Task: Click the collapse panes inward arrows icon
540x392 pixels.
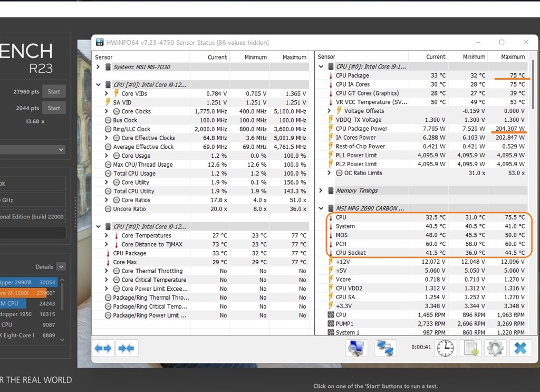Action: pyautogui.click(x=127, y=348)
